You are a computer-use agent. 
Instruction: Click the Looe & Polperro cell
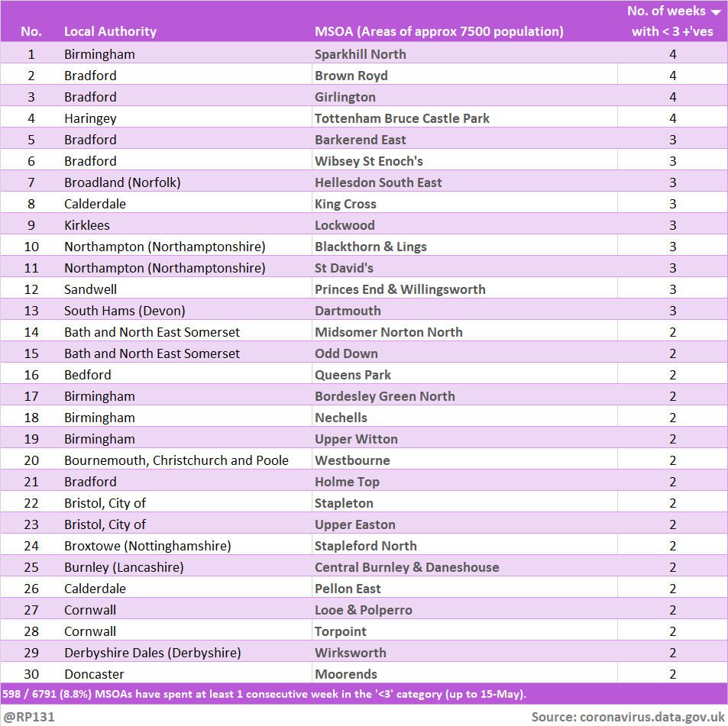363,610
